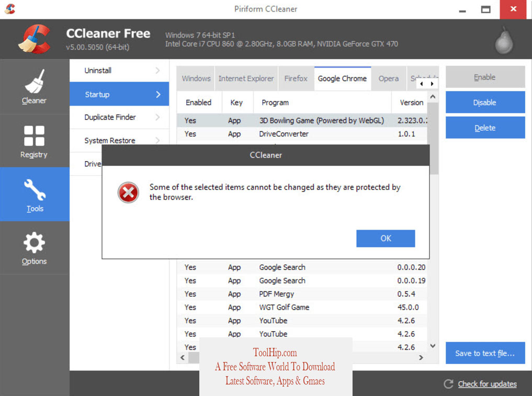
Task: Click the red error icon in the dialog
Action: tap(128, 193)
